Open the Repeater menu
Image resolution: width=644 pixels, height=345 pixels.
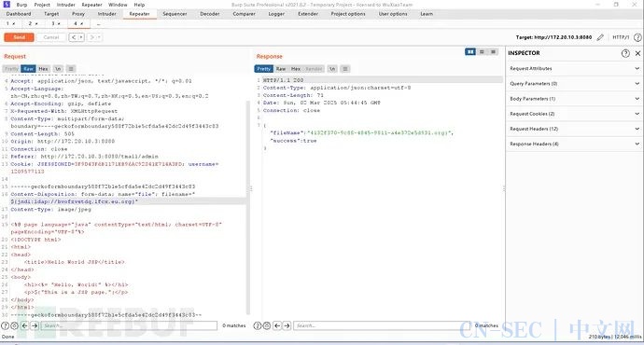(91, 5)
